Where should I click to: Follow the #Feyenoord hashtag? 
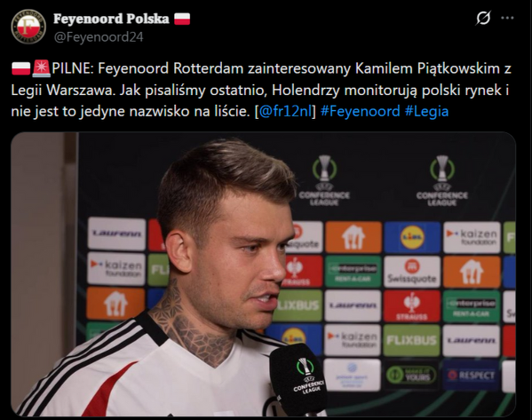(x=361, y=111)
